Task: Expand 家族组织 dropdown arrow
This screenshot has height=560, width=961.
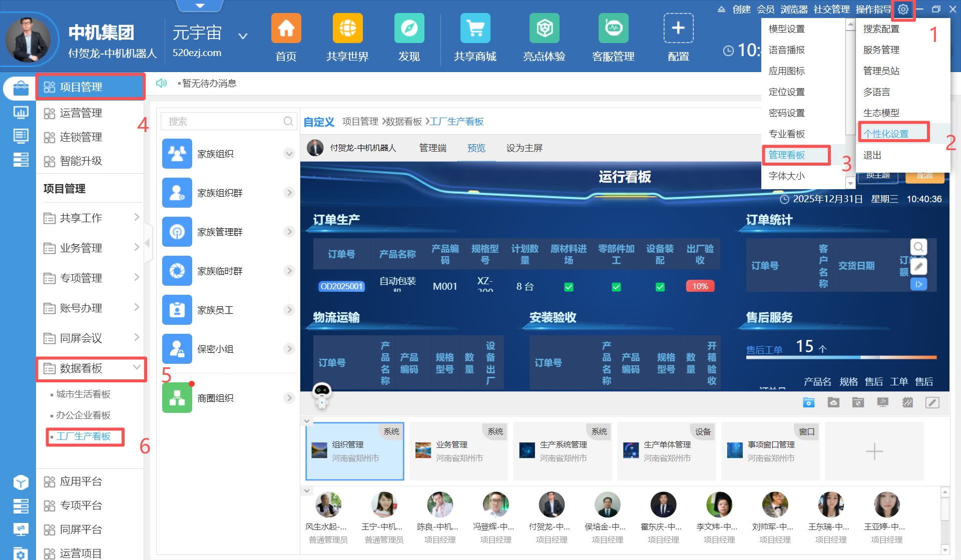Action: 289,154
